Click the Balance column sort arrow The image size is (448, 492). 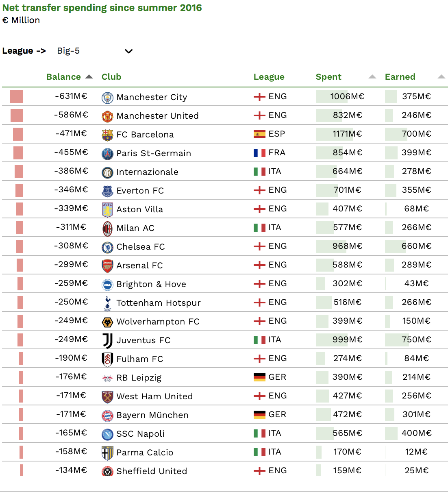click(x=89, y=77)
